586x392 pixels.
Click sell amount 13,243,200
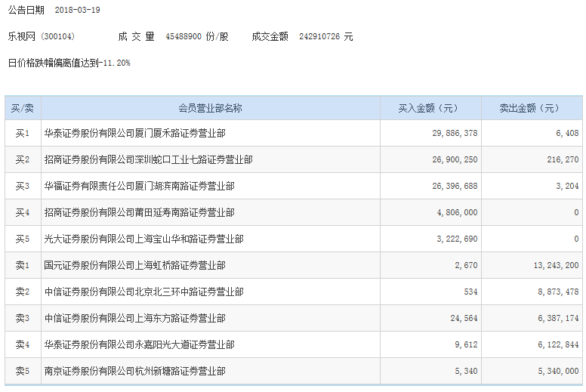point(556,265)
